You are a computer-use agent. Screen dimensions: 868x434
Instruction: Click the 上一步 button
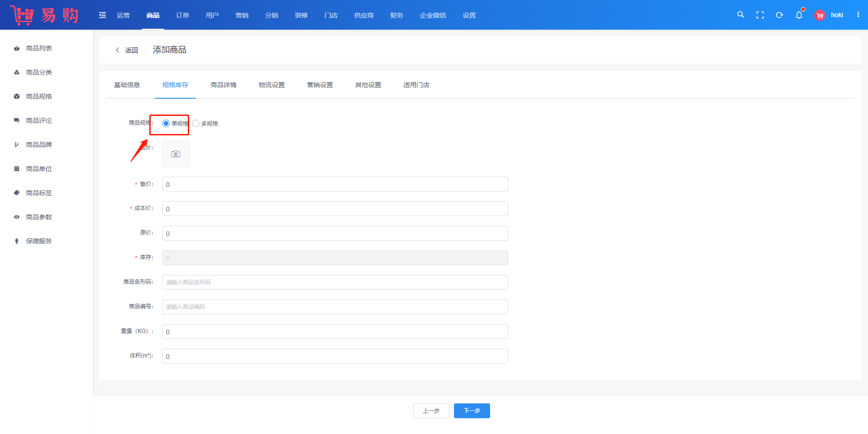(431, 411)
